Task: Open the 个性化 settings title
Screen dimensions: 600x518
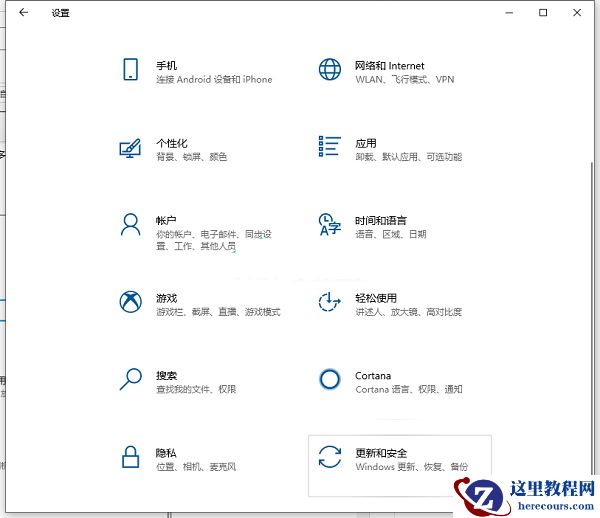Action: tap(171, 143)
